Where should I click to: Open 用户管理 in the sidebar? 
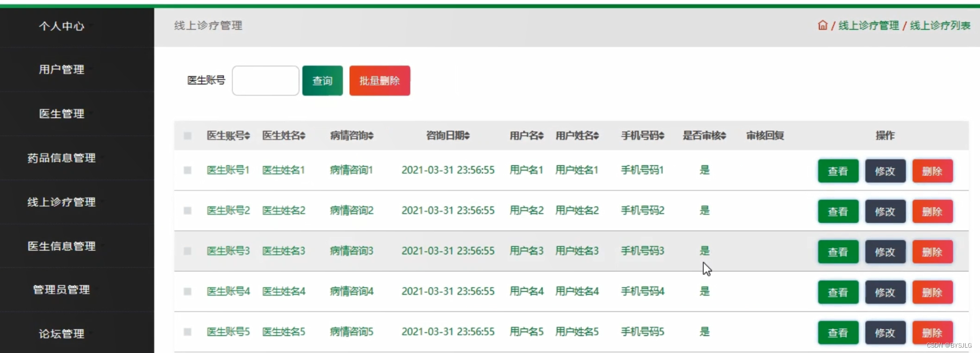tap(61, 70)
